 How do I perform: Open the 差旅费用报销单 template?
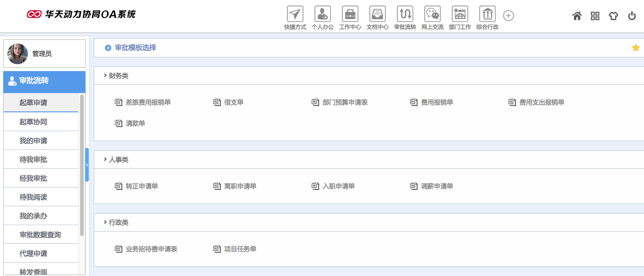click(148, 102)
